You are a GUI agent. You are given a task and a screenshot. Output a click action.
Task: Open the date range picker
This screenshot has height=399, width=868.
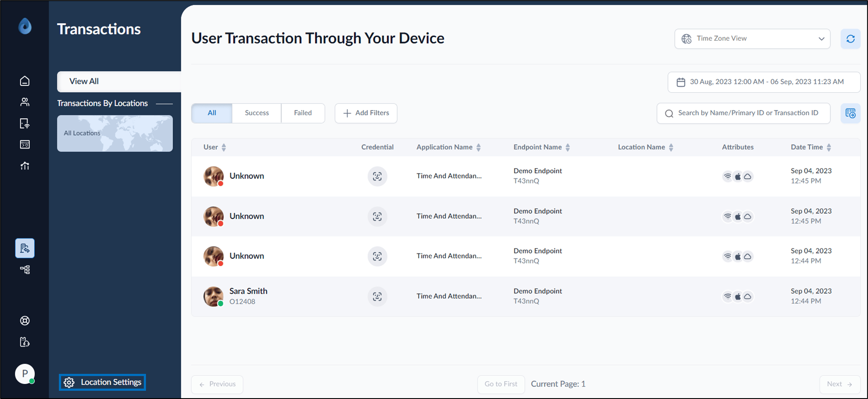click(764, 82)
